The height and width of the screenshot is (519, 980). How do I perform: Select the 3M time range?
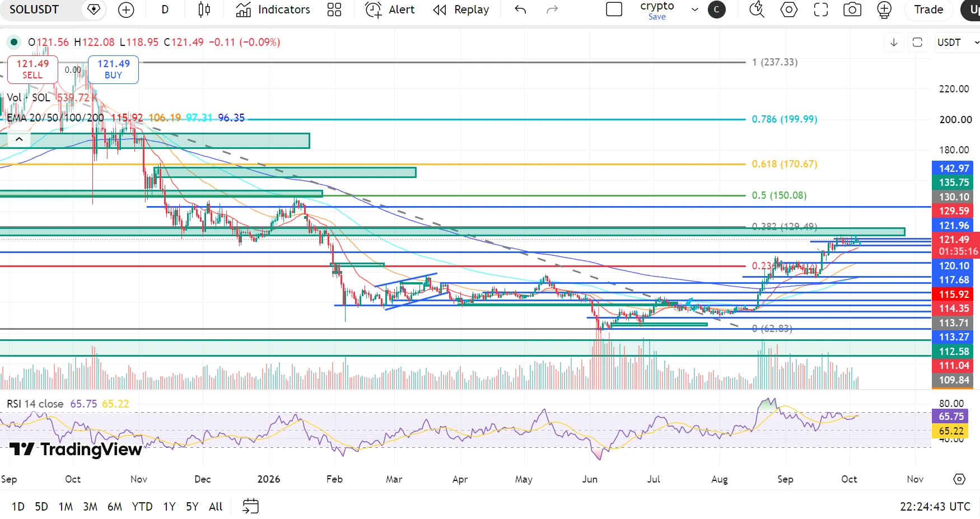(90, 507)
